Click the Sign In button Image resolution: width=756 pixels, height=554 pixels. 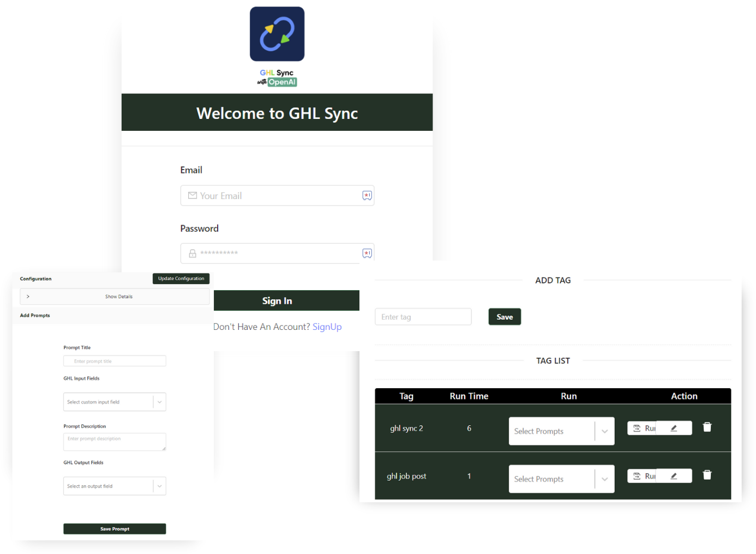[286, 300]
